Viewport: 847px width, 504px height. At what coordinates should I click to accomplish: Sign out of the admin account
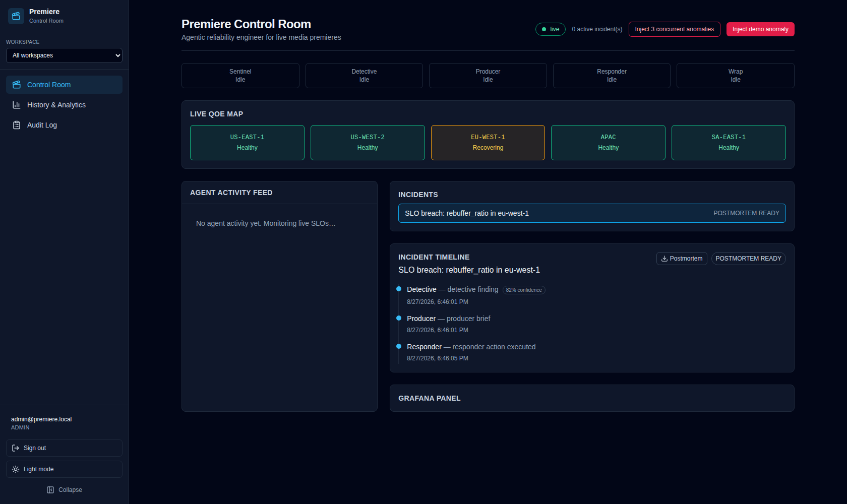coord(64,448)
